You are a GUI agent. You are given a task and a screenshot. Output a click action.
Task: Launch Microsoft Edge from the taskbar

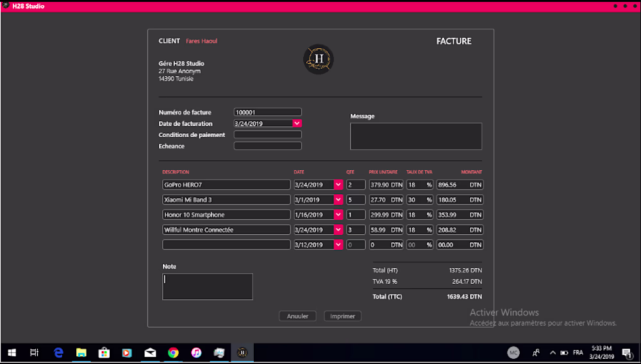pyautogui.click(x=59, y=352)
